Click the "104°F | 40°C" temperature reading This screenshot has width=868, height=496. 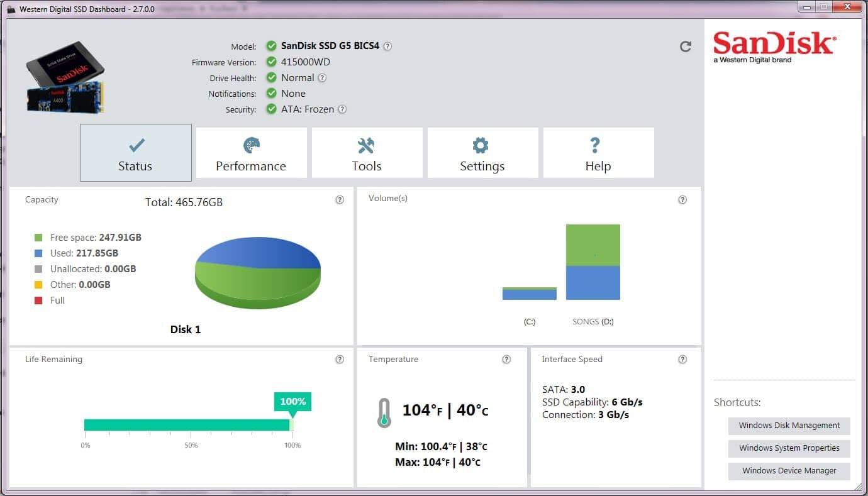445,411
